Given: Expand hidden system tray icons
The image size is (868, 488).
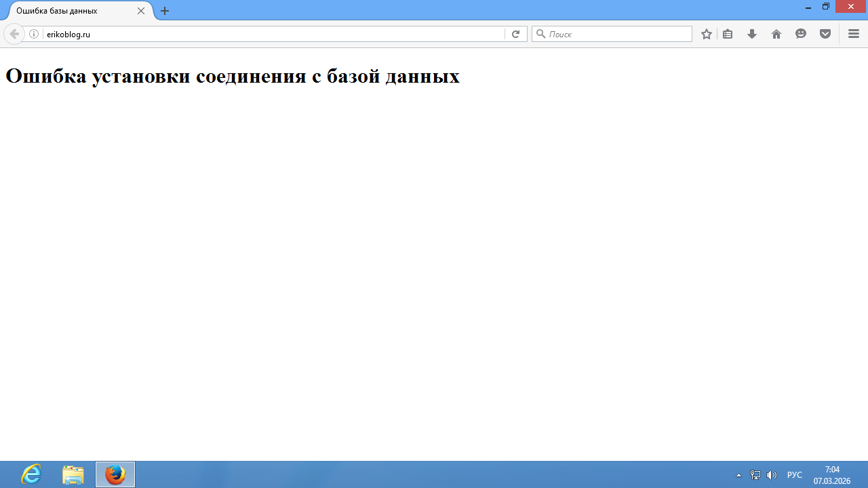Looking at the screenshot, I should coord(739,475).
